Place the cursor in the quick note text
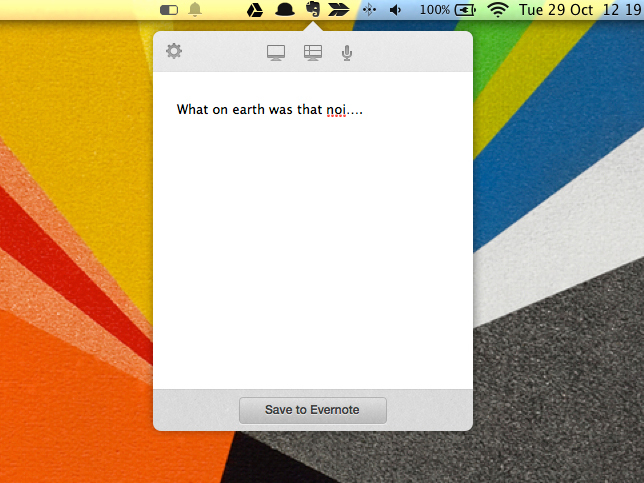The height and width of the screenshot is (483, 644). tap(313, 230)
